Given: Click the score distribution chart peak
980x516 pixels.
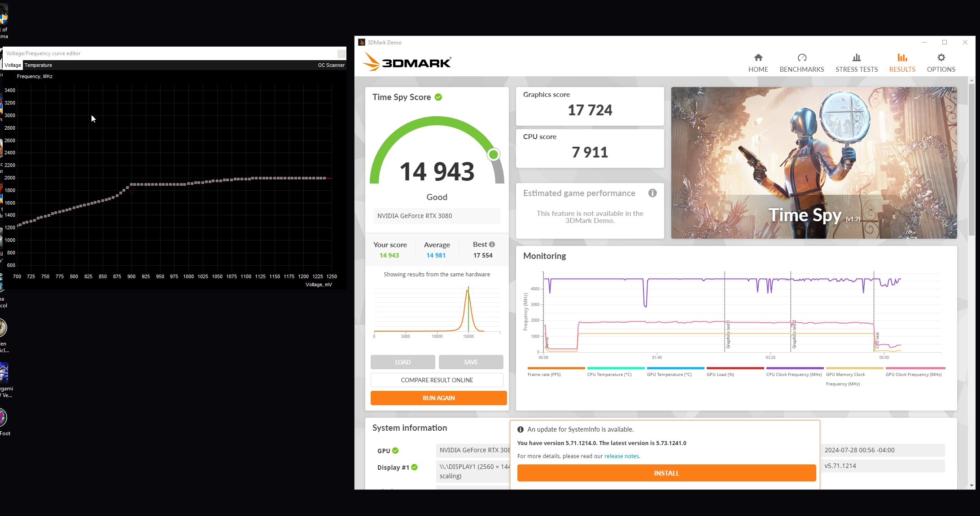Looking at the screenshot, I should [x=468, y=291].
